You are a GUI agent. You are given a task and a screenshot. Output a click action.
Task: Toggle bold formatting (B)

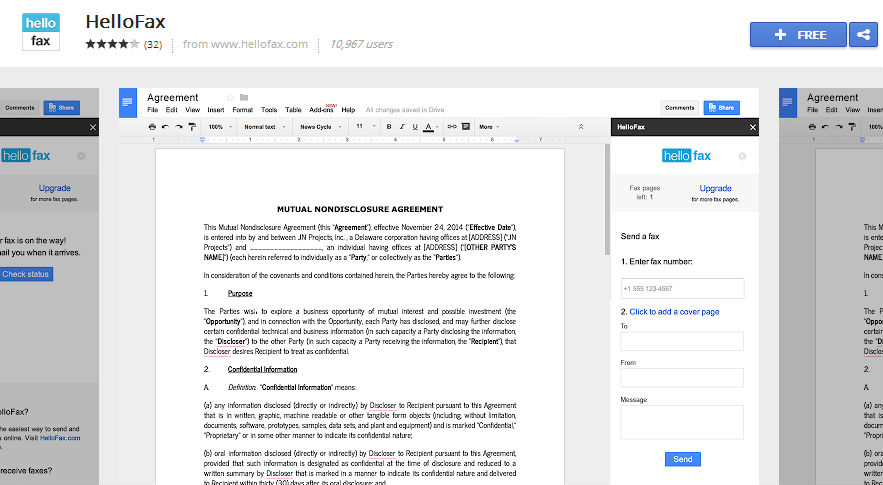click(389, 127)
